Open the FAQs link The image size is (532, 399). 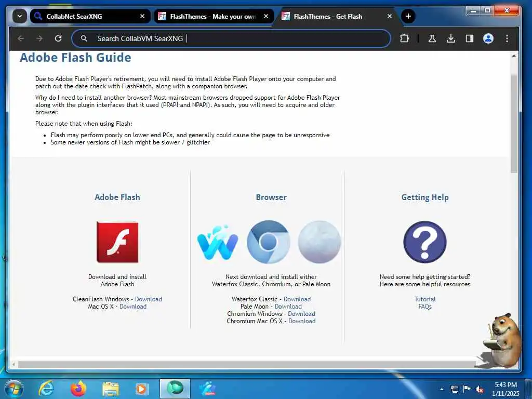click(425, 307)
